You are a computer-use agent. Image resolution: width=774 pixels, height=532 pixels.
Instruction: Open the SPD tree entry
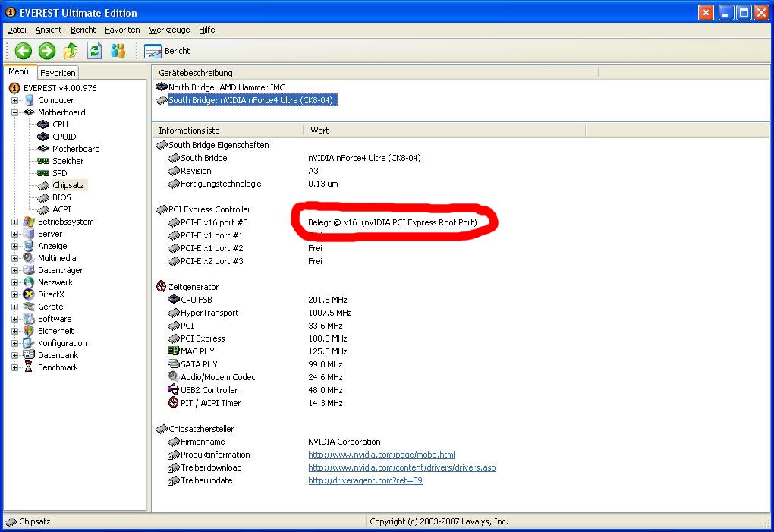click(59, 173)
